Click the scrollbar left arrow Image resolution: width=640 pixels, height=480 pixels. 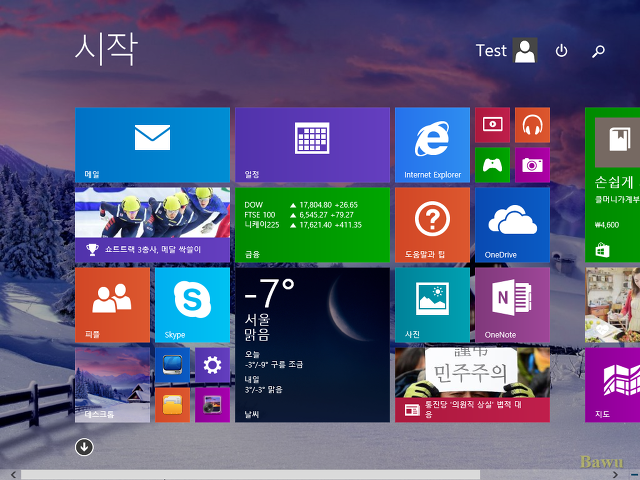(13, 475)
